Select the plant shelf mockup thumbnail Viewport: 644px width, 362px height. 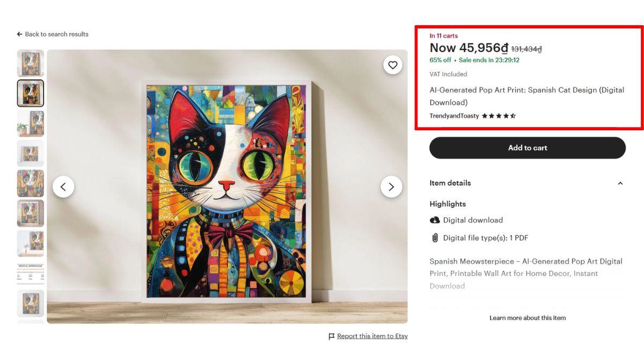(x=31, y=123)
